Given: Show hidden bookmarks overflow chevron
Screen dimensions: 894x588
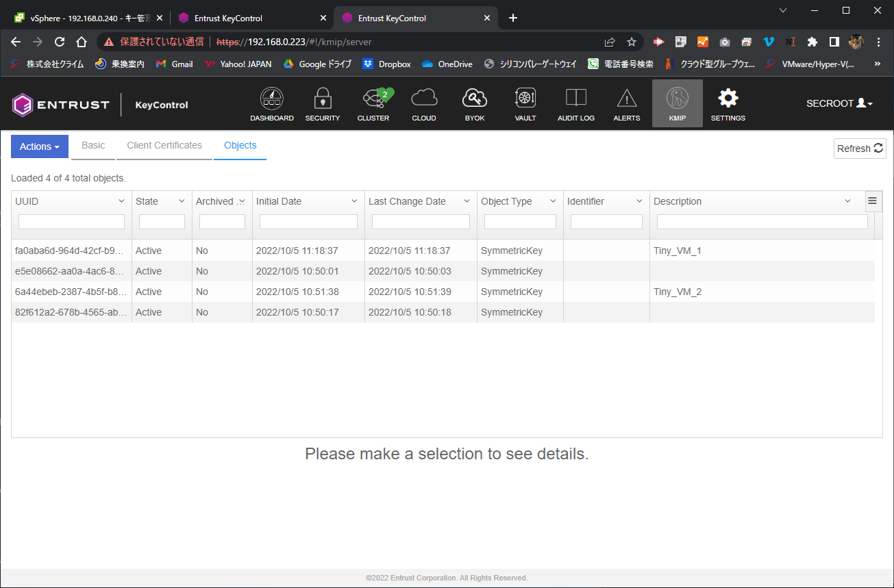Looking at the screenshot, I should pos(878,64).
